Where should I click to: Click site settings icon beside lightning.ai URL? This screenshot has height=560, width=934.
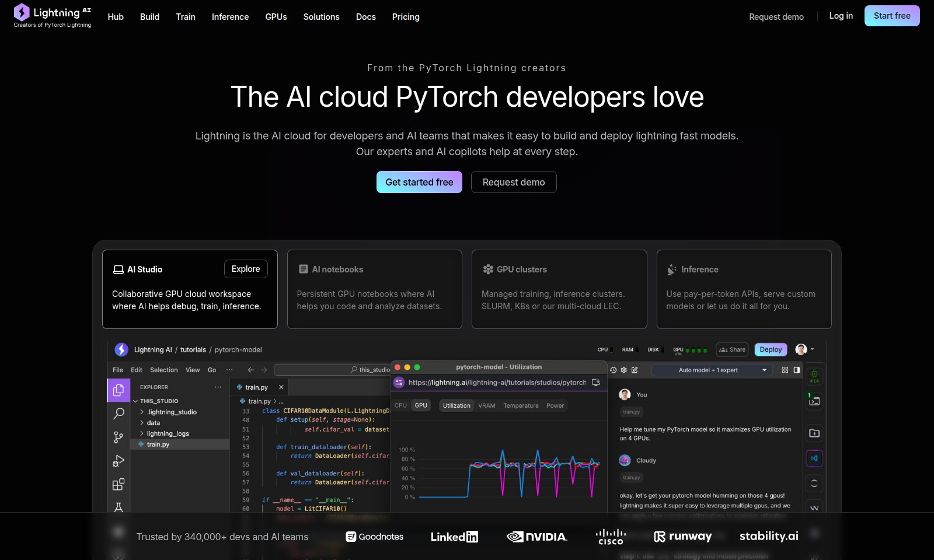[x=399, y=383]
